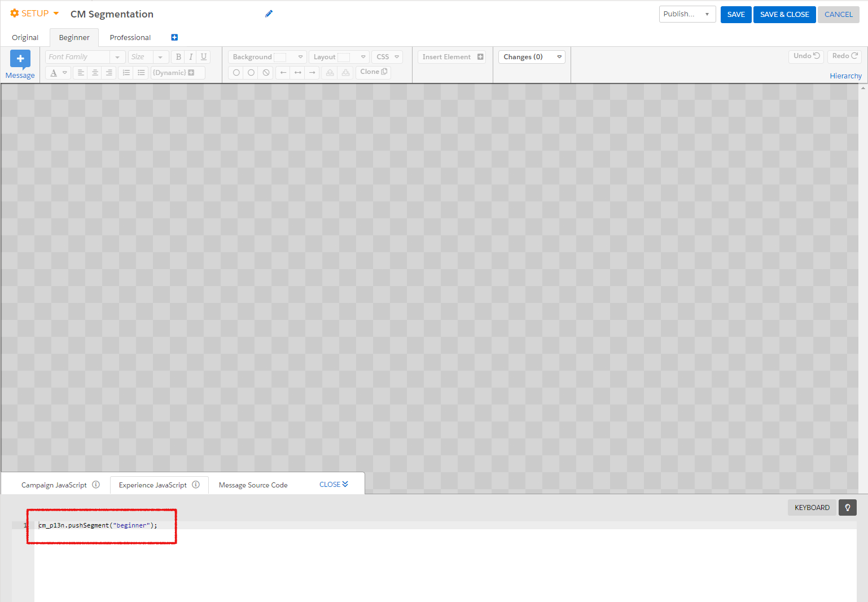Add a new experience with plus icon
This screenshot has height=602, width=868.
coord(174,37)
